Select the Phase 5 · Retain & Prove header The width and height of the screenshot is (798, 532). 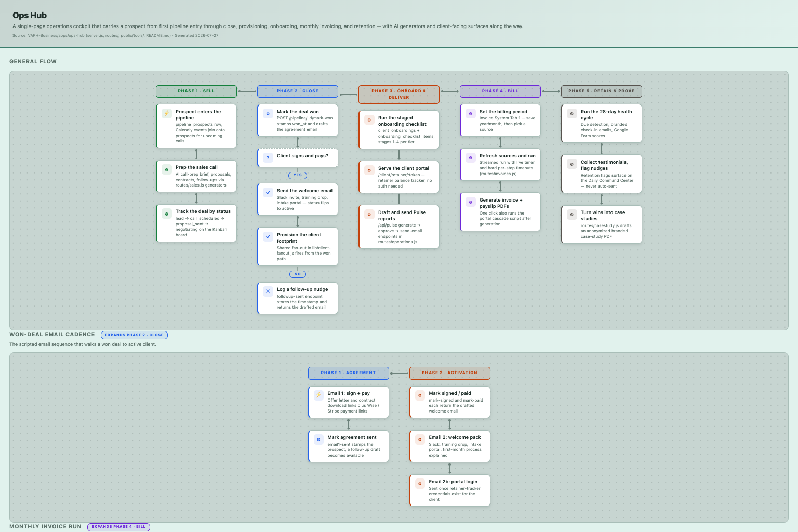602,91
